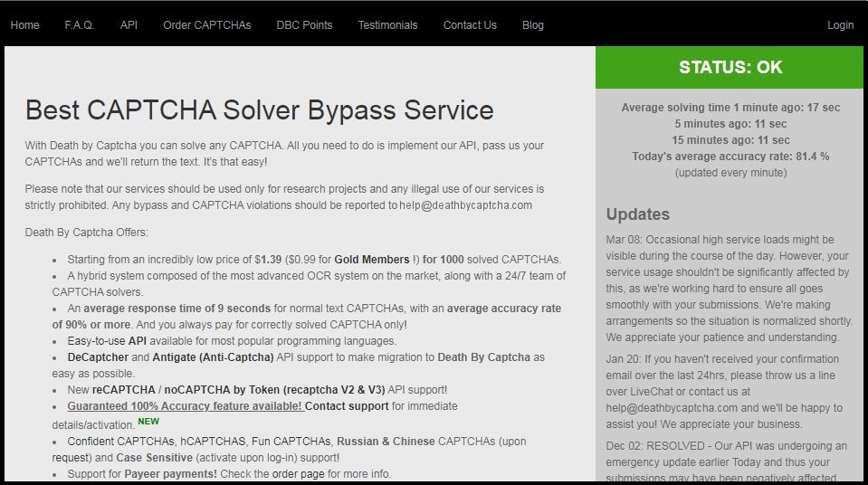868x485 pixels.
Task: View the Testimonials page
Action: click(387, 25)
